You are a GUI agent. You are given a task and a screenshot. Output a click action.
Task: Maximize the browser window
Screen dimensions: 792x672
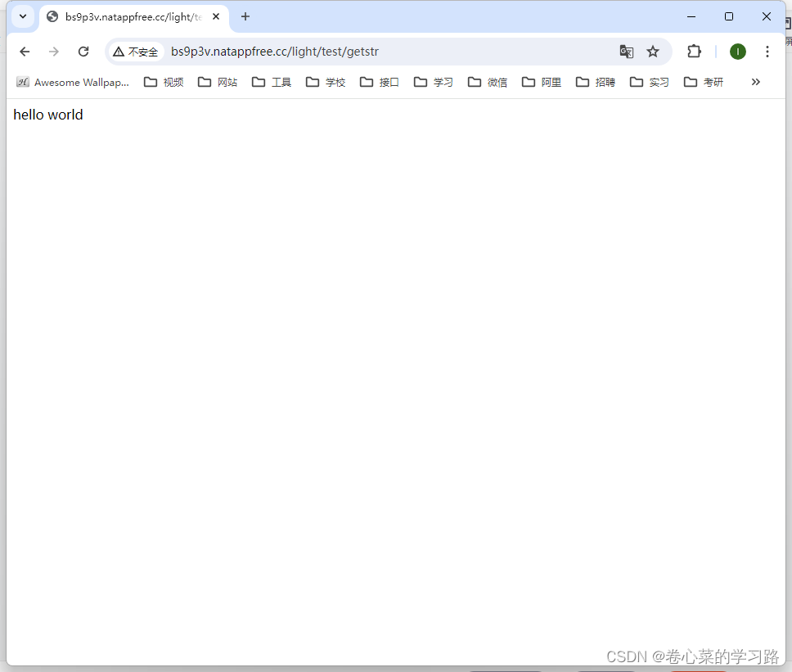click(x=729, y=16)
